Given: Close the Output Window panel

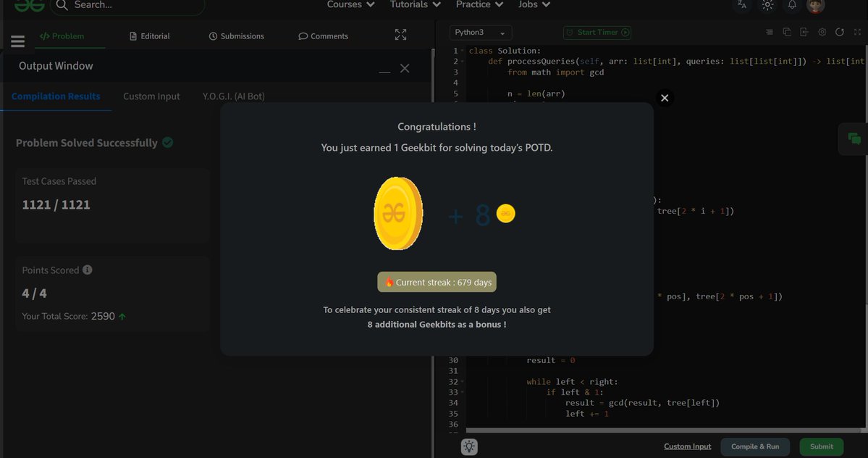Looking at the screenshot, I should point(405,68).
